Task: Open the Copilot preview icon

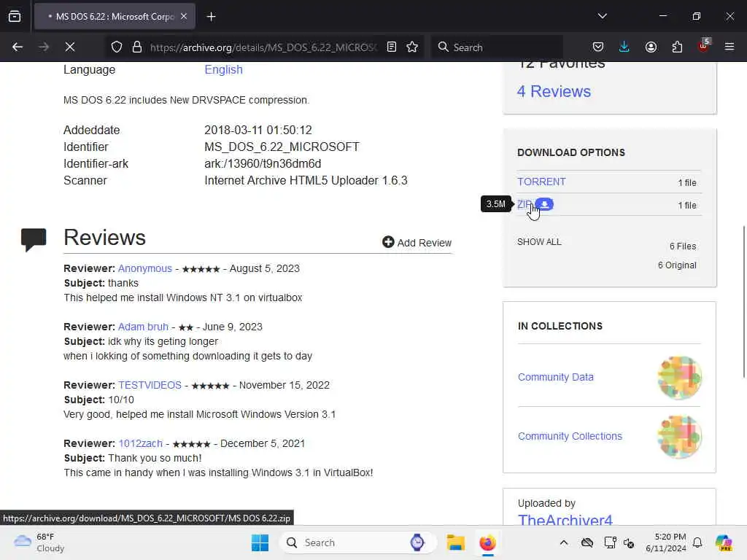Action: pyautogui.click(x=724, y=542)
